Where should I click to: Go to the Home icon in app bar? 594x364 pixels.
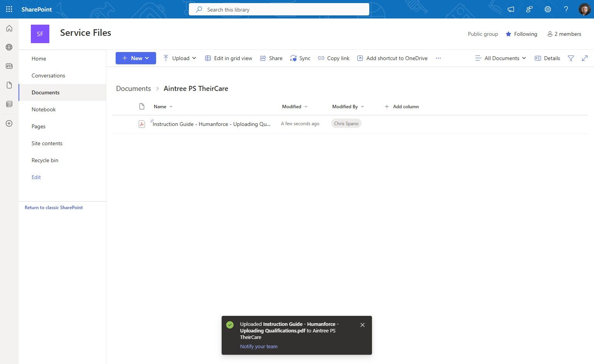pos(9,29)
